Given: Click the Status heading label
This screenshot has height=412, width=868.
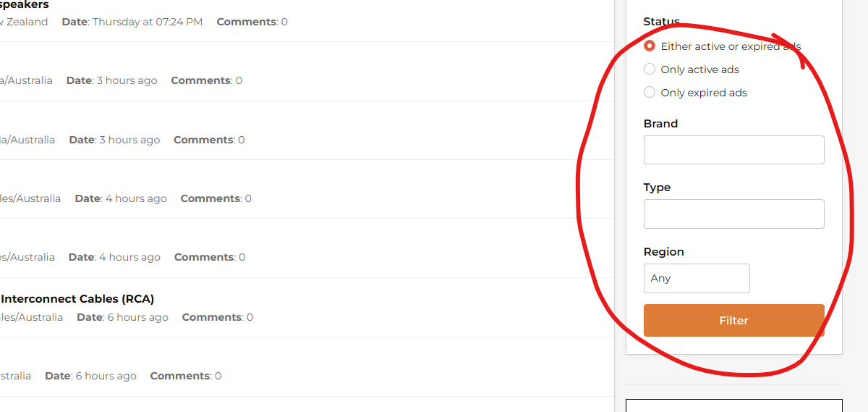Looking at the screenshot, I should 661,22.
